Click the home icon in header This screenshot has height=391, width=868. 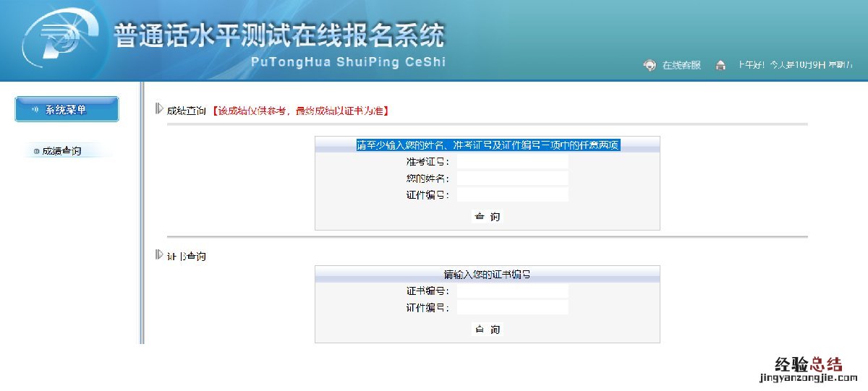[x=720, y=65]
